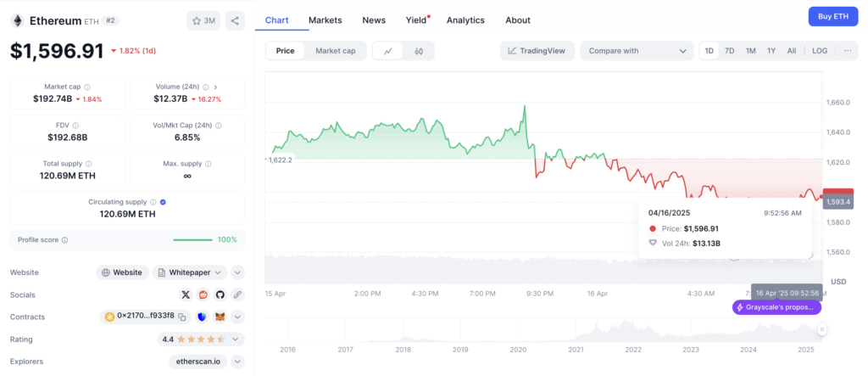Open the News tab

374,20
